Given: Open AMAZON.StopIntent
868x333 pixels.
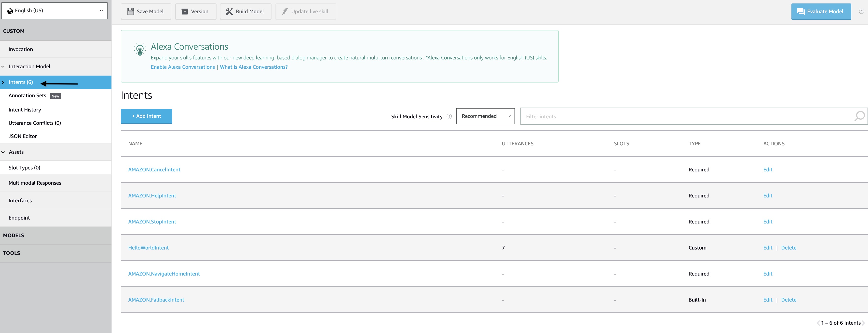Looking at the screenshot, I should coord(152,222).
